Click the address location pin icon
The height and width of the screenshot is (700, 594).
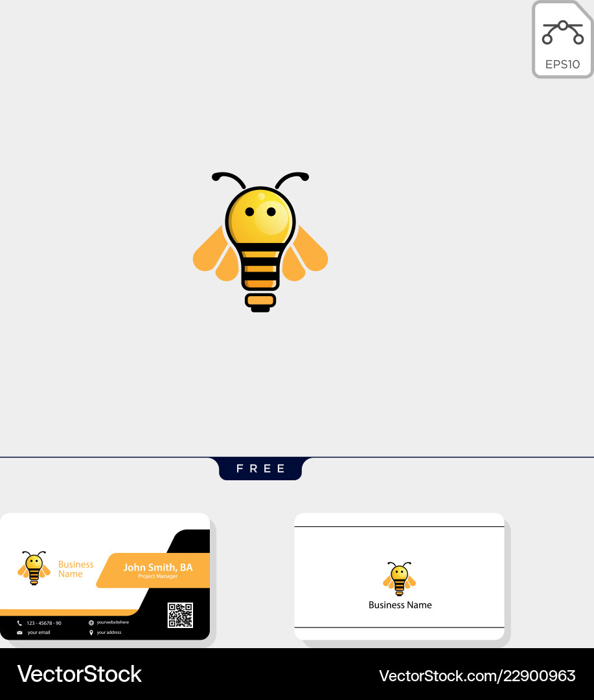[91, 633]
